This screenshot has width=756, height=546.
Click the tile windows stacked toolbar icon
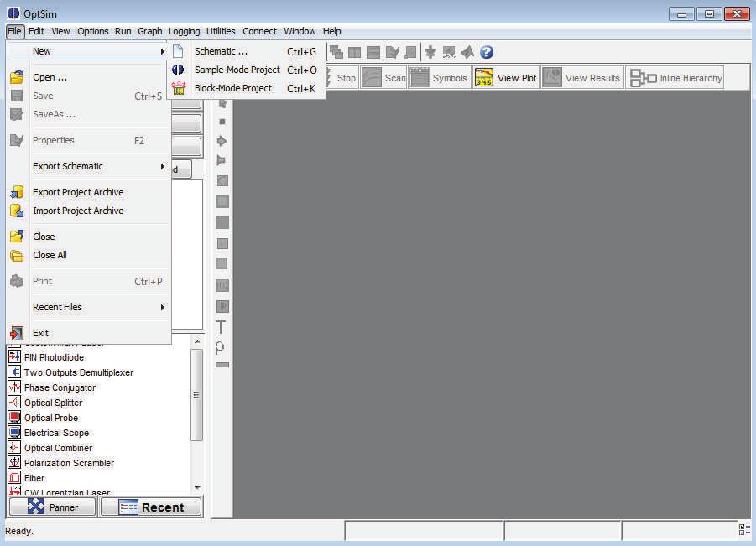373,52
